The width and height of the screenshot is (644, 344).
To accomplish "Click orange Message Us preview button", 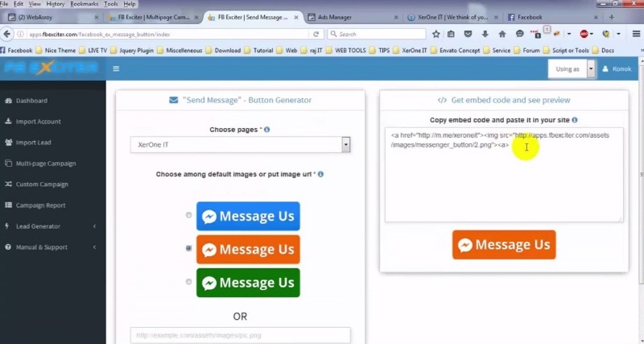I will [504, 245].
